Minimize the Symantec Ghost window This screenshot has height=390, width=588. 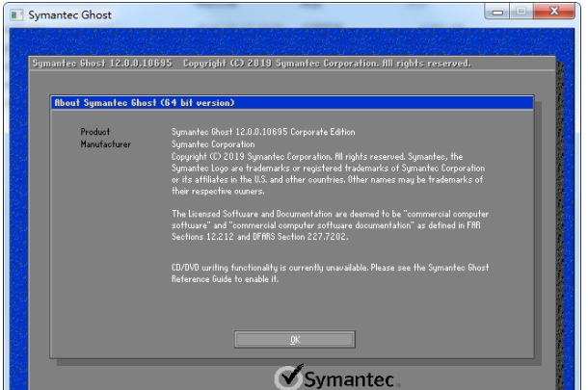click(x=496, y=12)
